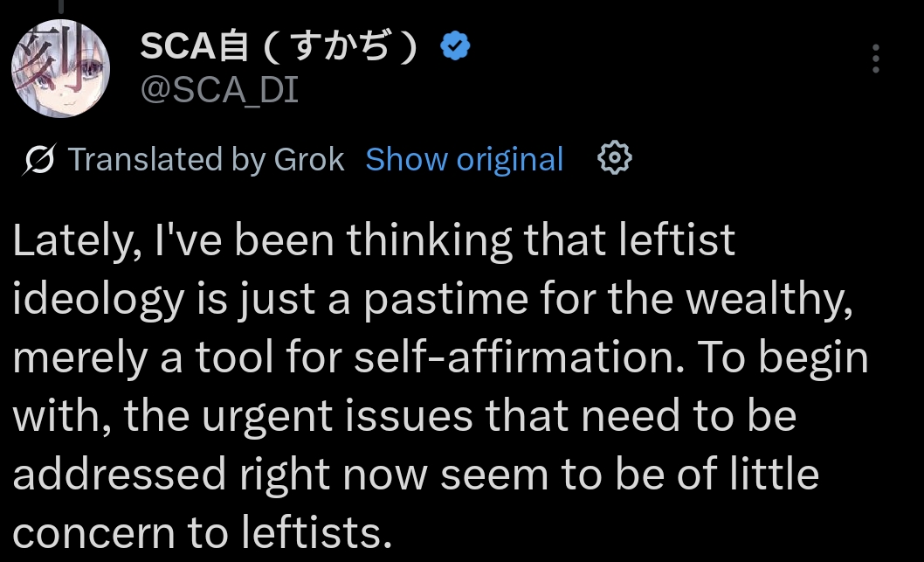
Task: Click the Grok logo icon
Action: [38, 160]
